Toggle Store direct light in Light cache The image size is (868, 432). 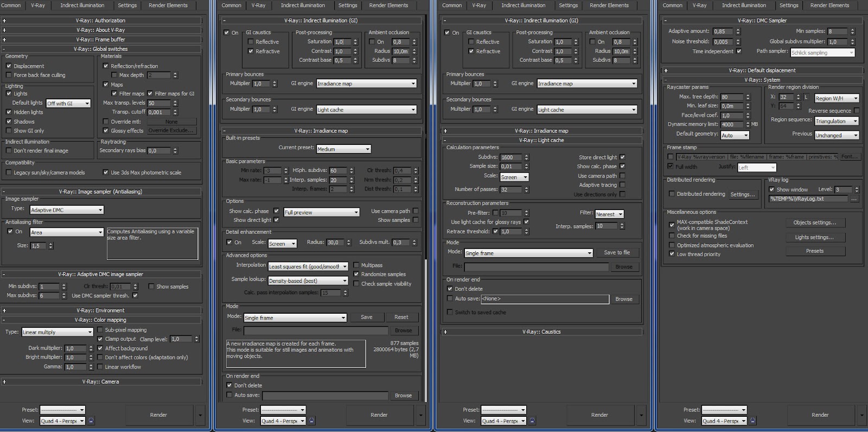622,157
